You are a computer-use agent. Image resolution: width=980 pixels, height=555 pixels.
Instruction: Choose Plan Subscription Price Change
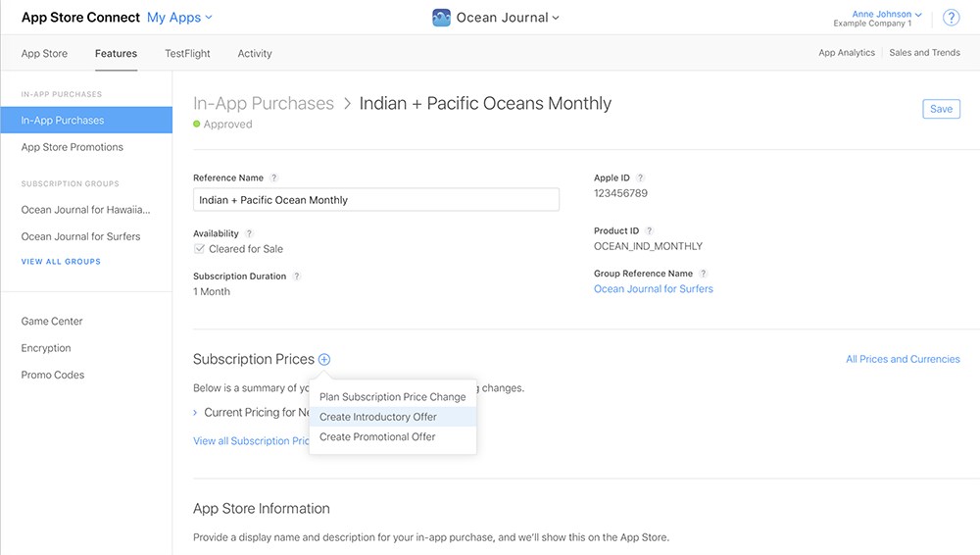tap(393, 397)
